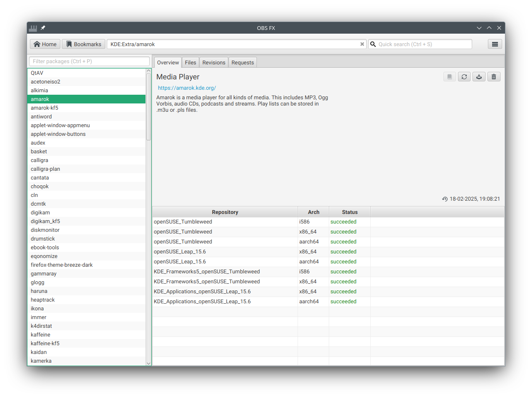Select calligra in the package list
The width and height of the screenshot is (532, 398).
pyautogui.click(x=86, y=160)
